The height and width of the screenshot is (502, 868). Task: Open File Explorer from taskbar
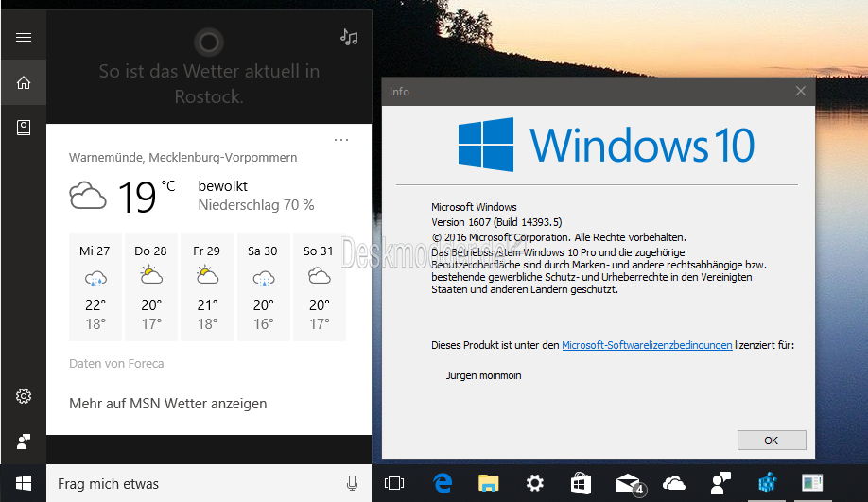pyautogui.click(x=488, y=483)
